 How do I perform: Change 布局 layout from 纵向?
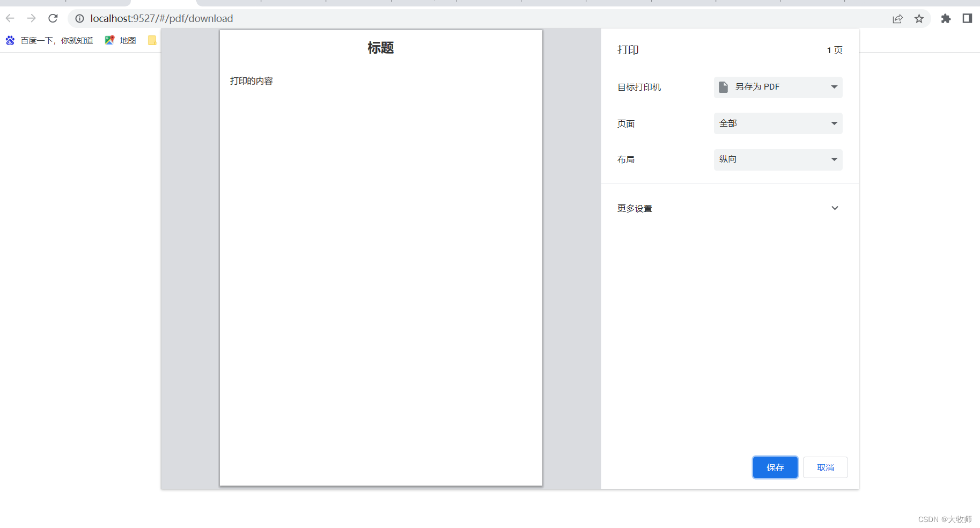[x=777, y=159]
